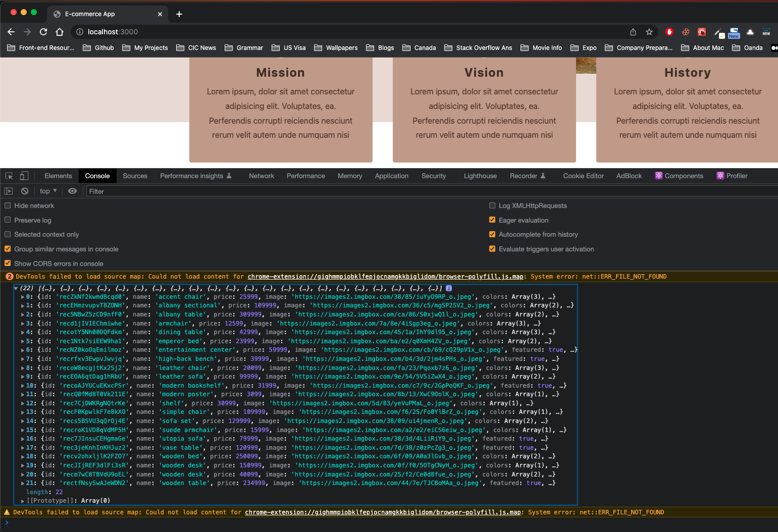778x532 pixels.
Task: Disable Show CORS errors in console
Action: 8,263
